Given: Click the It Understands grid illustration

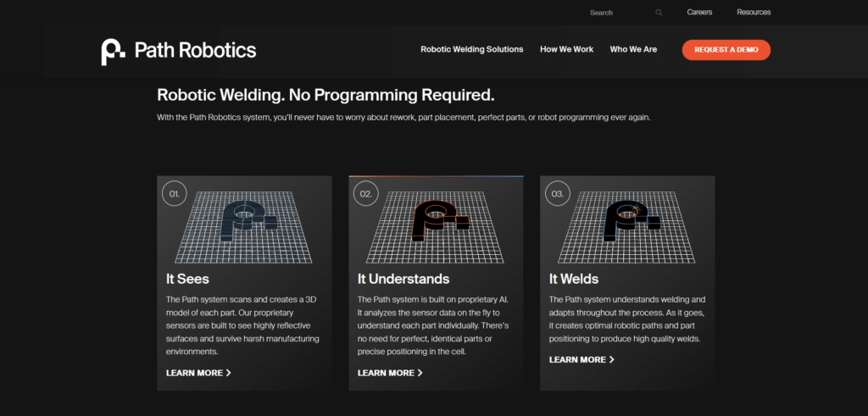Looking at the screenshot, I should pyautogui.click(x=435, y=228).
